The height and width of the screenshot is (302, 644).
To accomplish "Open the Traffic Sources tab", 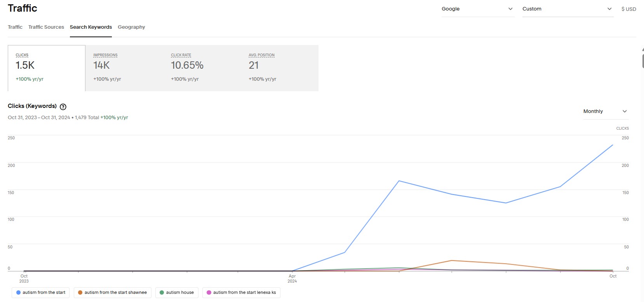I will [x=46, y=27].
